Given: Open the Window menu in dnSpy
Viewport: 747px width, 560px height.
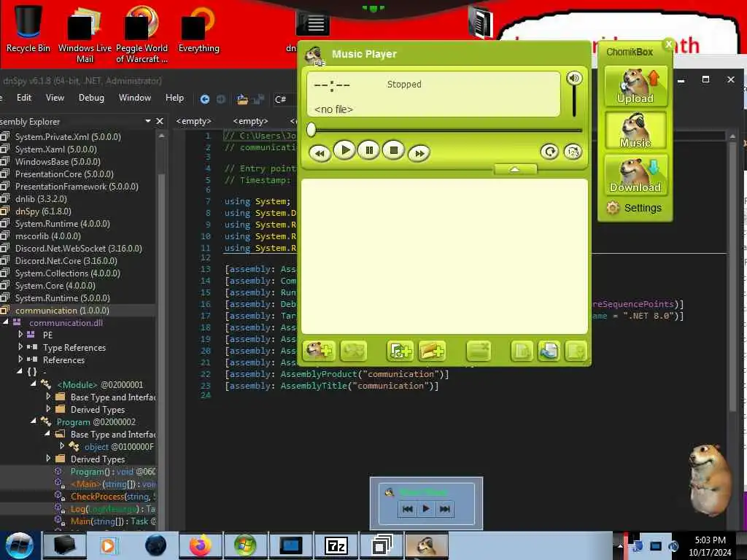Looking at the screenshot, I should point(135,98).
